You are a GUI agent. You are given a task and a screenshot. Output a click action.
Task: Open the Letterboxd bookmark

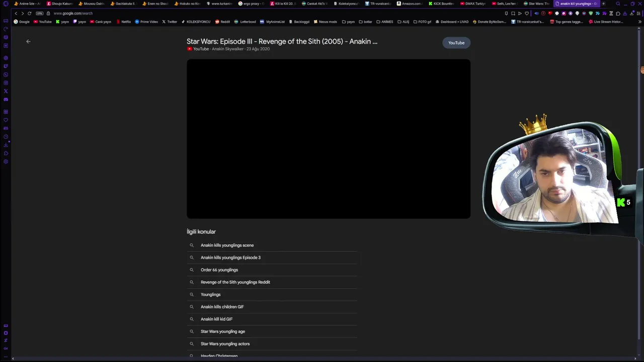click(x=245, y=22)
